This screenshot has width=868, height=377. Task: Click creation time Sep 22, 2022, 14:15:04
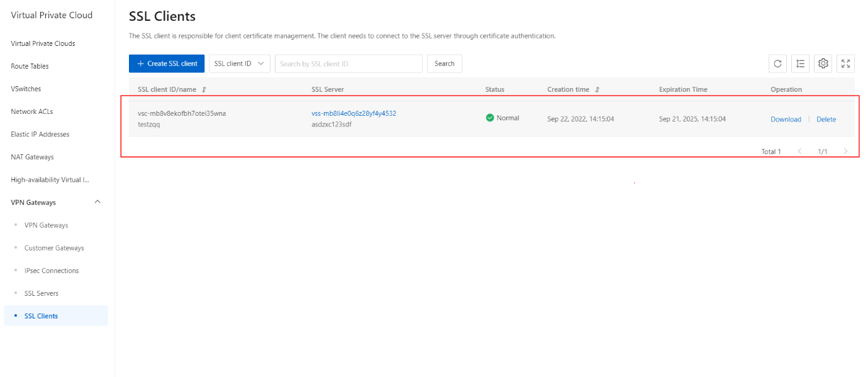point(581,119)
